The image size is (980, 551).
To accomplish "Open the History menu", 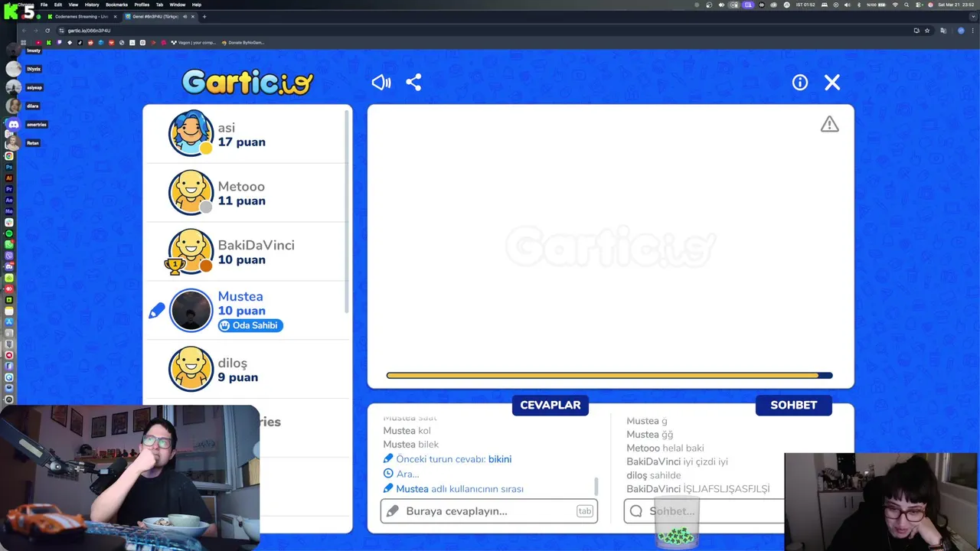I will [92, 5].
